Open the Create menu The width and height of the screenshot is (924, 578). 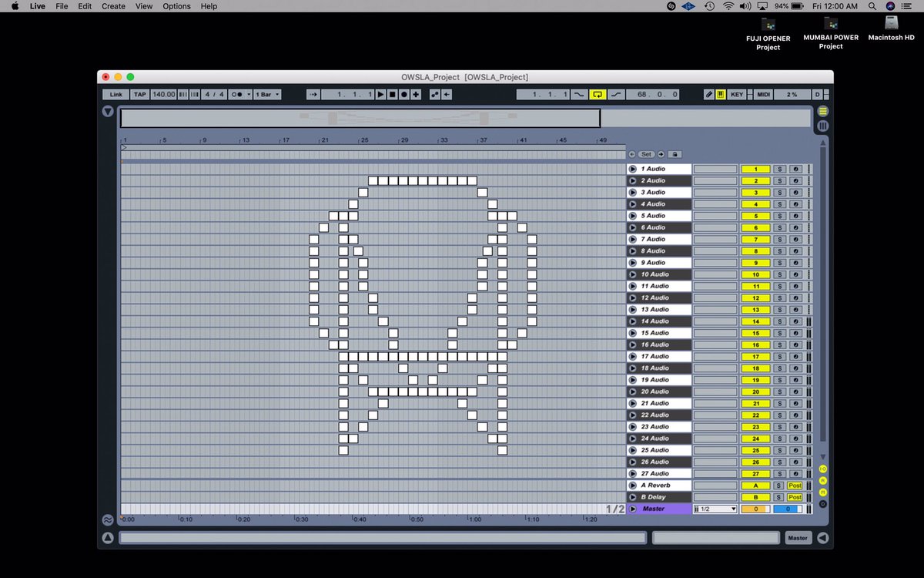tap(113, 6)
